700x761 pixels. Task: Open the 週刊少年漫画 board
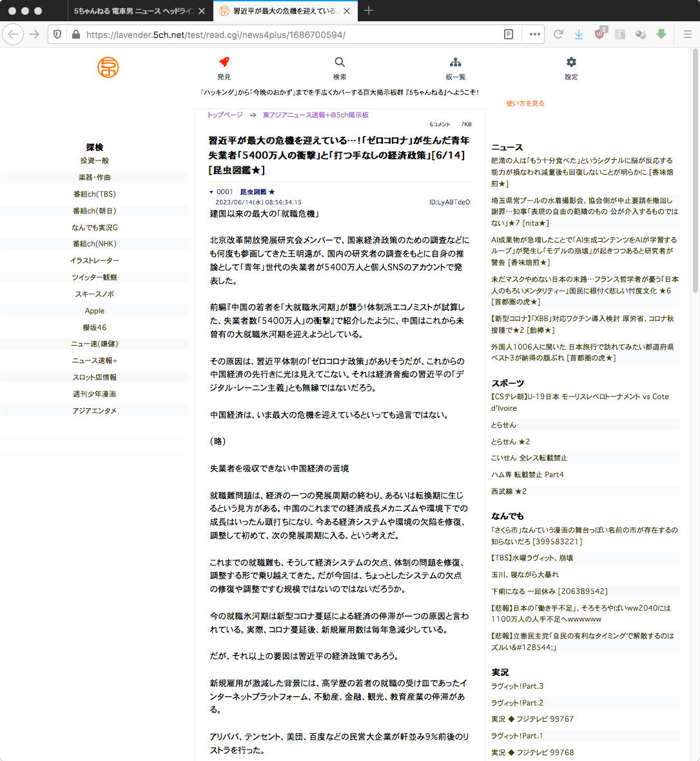pyautogui.click(x=95, y=394)
